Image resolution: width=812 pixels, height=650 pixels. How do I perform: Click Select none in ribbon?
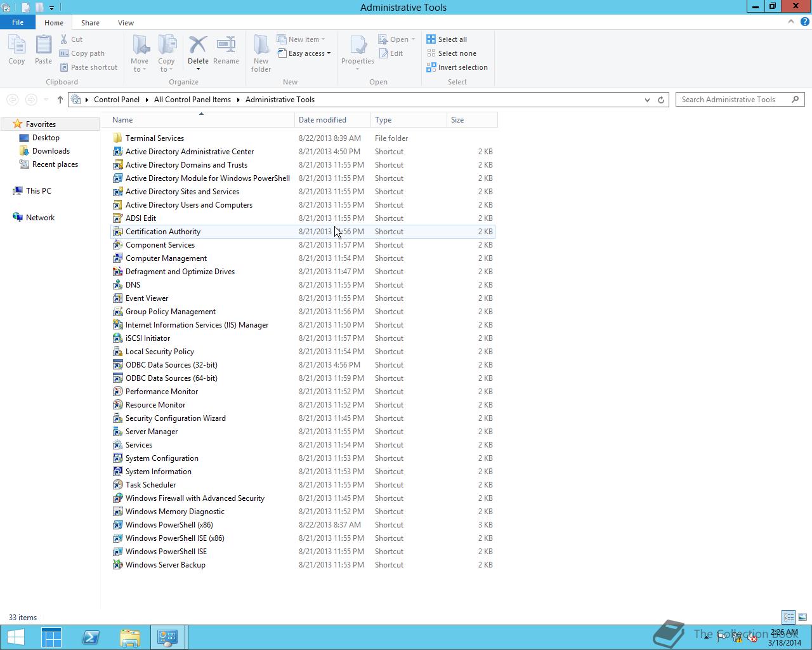point(451,53)
